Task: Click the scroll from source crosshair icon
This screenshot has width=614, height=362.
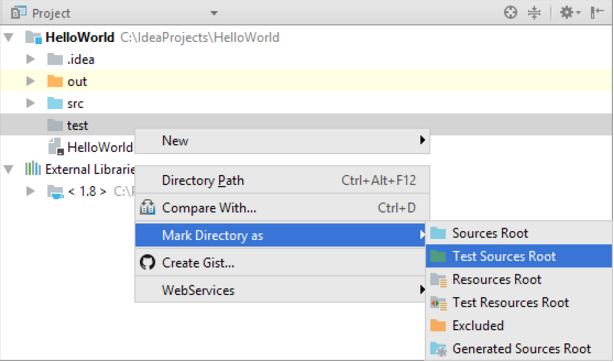Action: 510,13
